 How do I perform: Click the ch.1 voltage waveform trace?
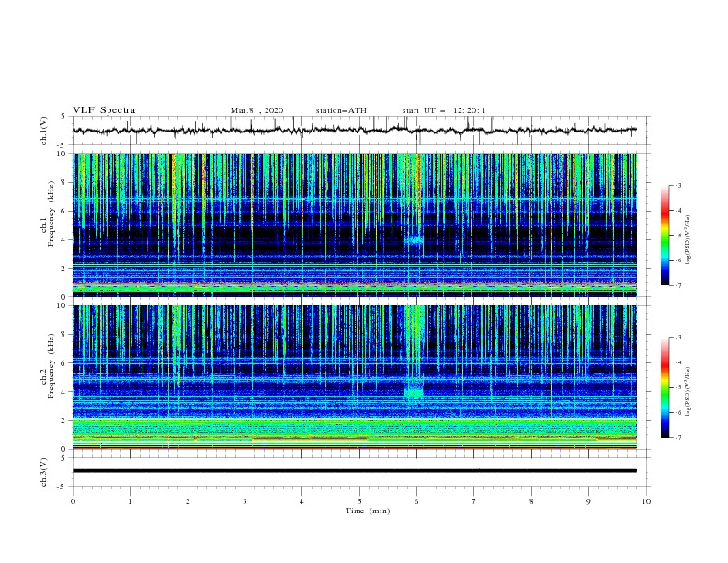[355, 131]
